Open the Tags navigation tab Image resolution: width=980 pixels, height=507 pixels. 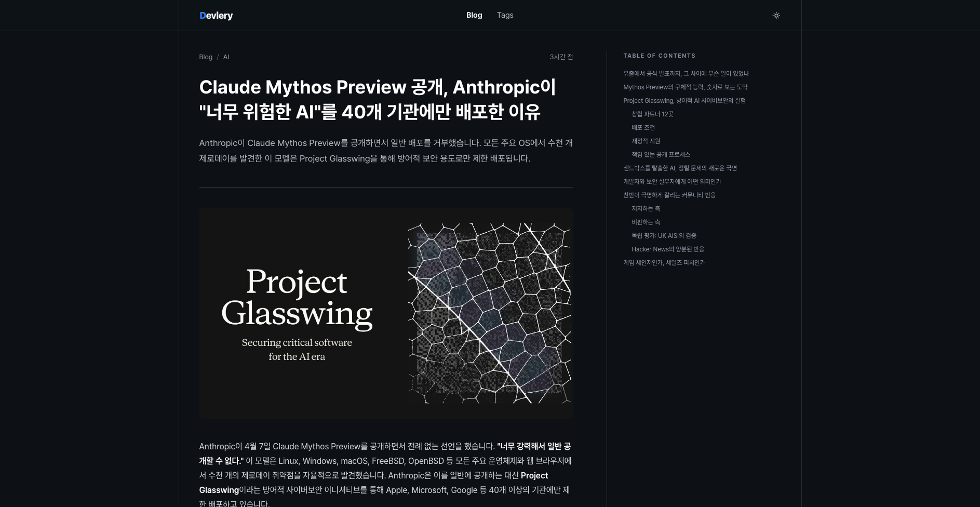[505, 15]
